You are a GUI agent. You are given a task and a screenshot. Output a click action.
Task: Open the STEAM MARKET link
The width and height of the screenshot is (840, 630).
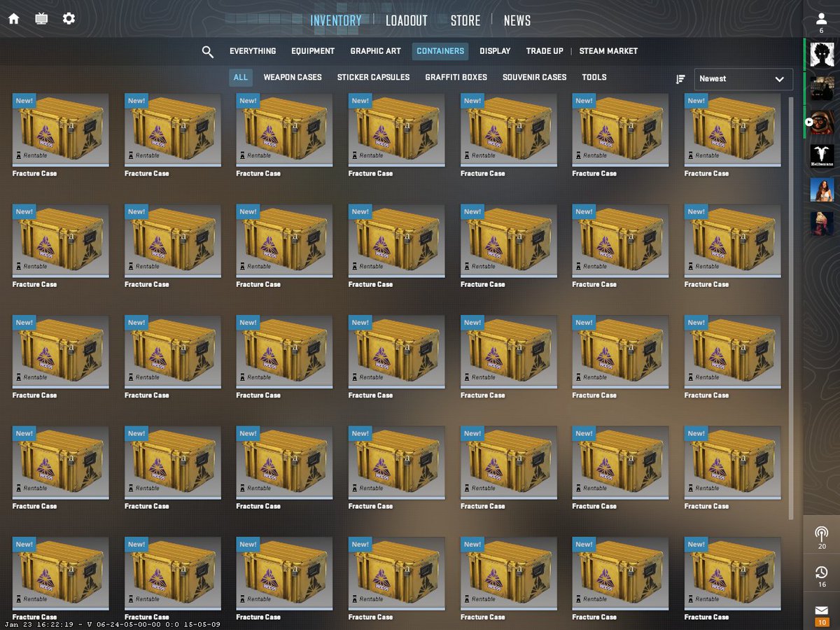(608, 51)
